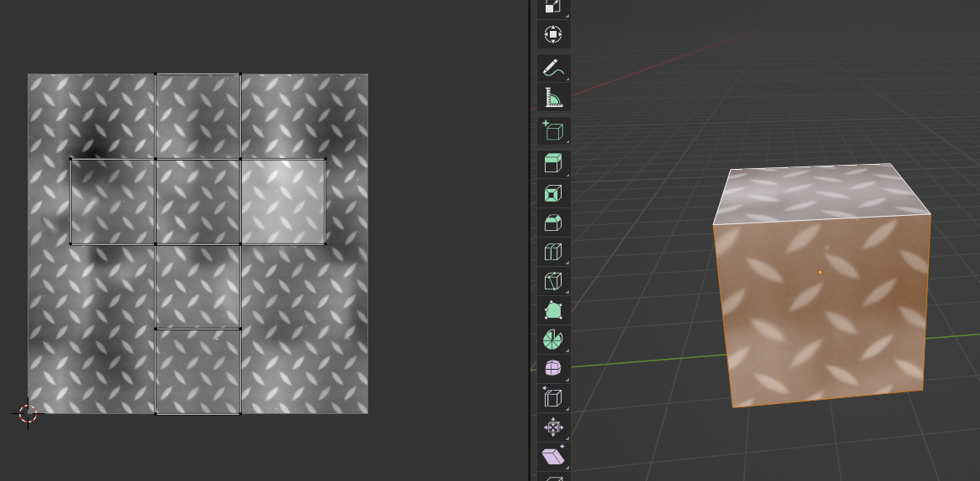Image resolution: width=980 pixels, height=481 pixels.
Task: Select the Knife tool
Action: coord(554,280)
